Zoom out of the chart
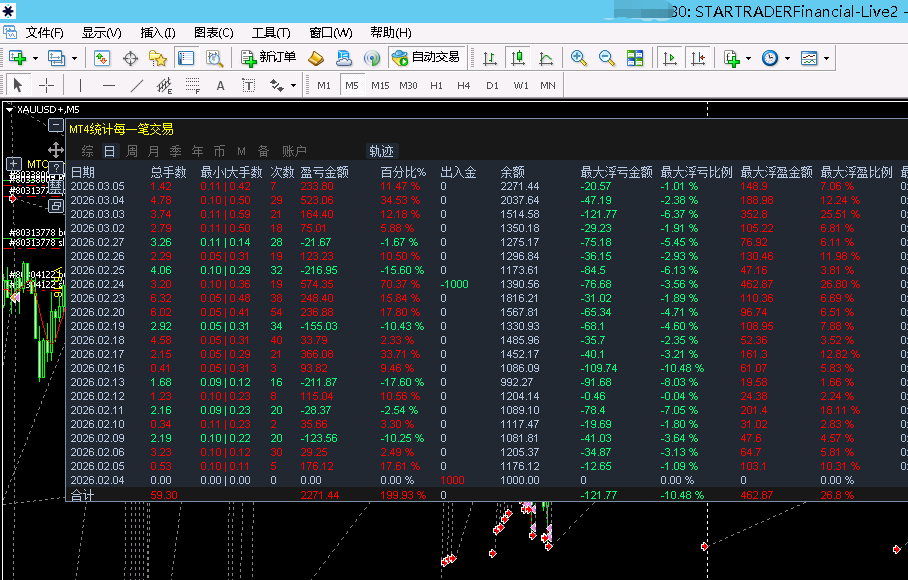The image size is (908, 580). 606,58
